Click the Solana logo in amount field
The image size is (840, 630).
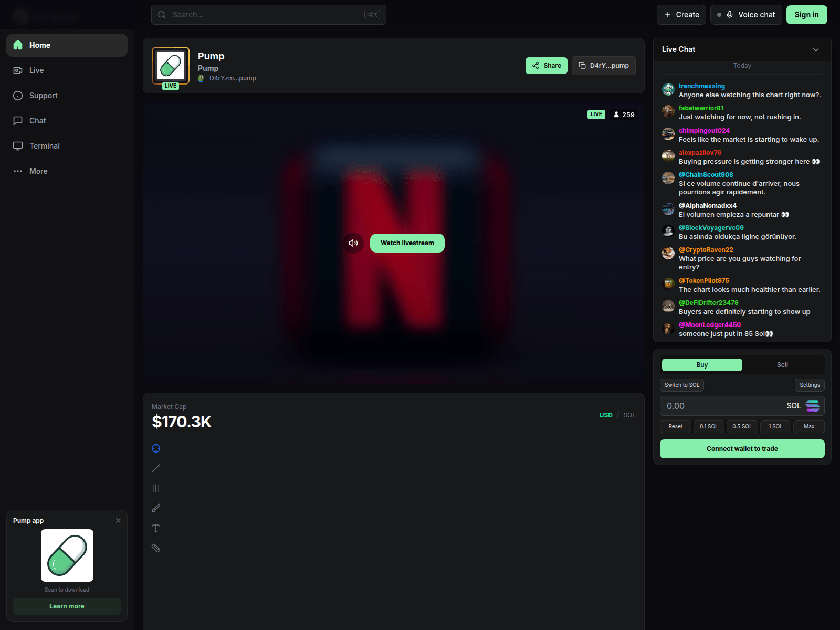[813, 406]
